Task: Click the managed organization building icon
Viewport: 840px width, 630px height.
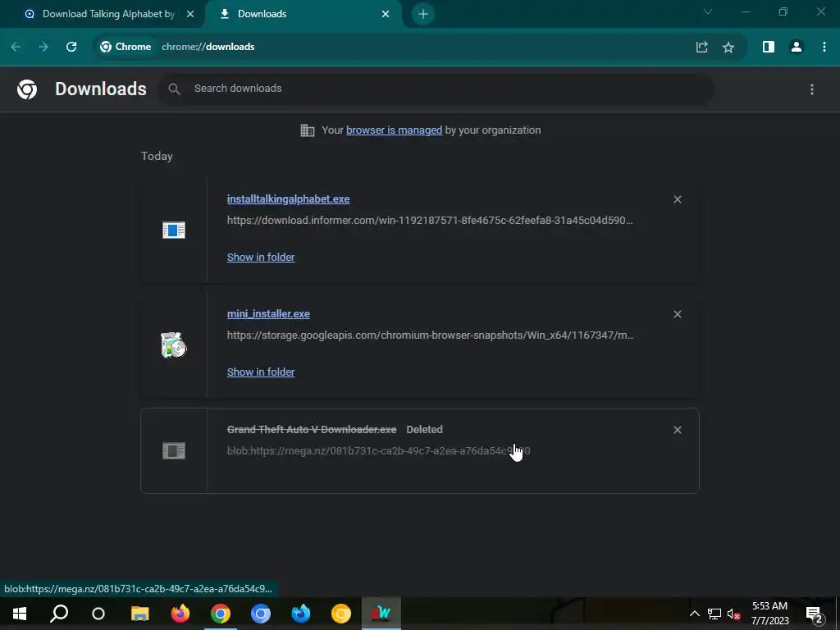Action: tap(307, 130)
